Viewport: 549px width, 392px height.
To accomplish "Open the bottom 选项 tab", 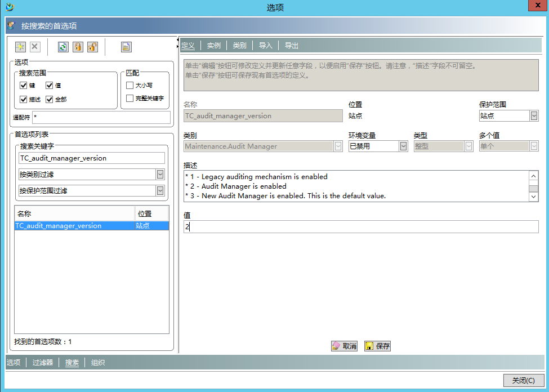I will pyautogui.click(x=14, y=362).
